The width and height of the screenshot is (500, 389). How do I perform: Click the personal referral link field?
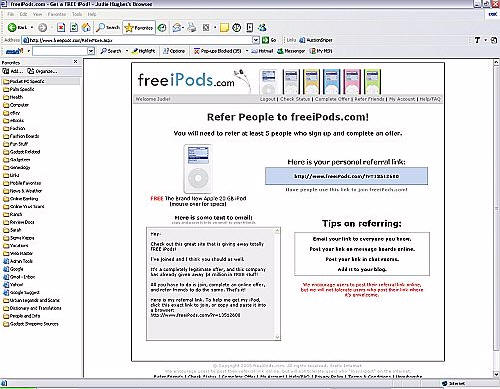[x=346, y=176]
